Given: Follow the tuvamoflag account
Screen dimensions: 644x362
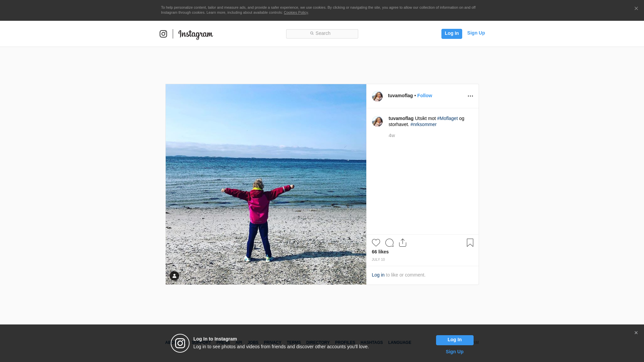Looking at the screenshot, I should (x=424, y=96).
